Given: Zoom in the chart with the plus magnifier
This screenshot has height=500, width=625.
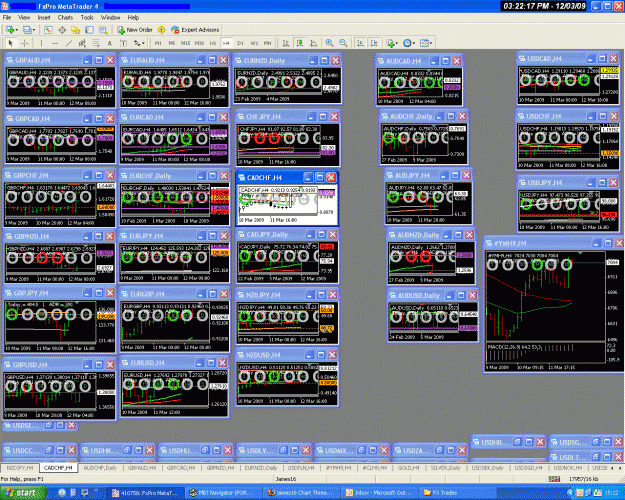Looking at the screenshot, I should pyautogui.click(x=329, y=43).
